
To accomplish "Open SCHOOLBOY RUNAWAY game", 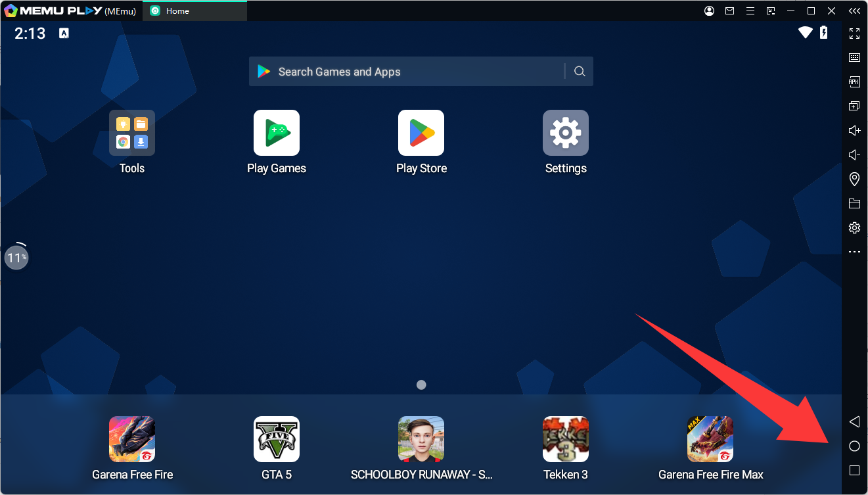I will coord(421,439).
